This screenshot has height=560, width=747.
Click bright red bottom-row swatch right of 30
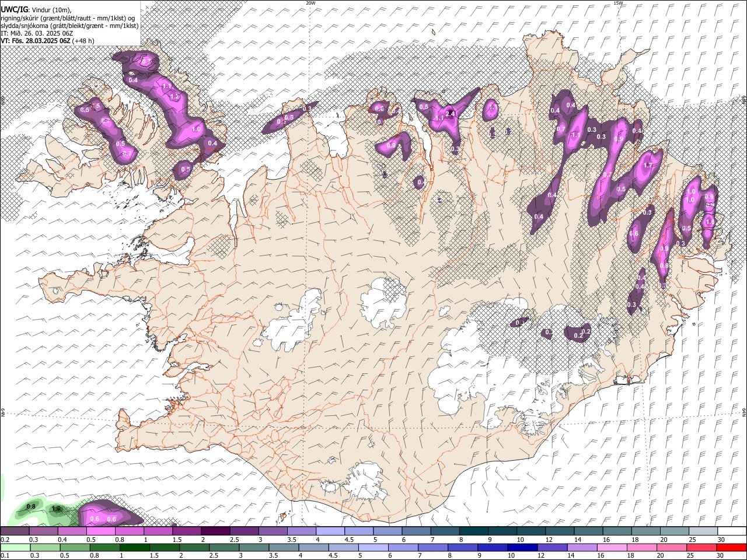(732, 548)
